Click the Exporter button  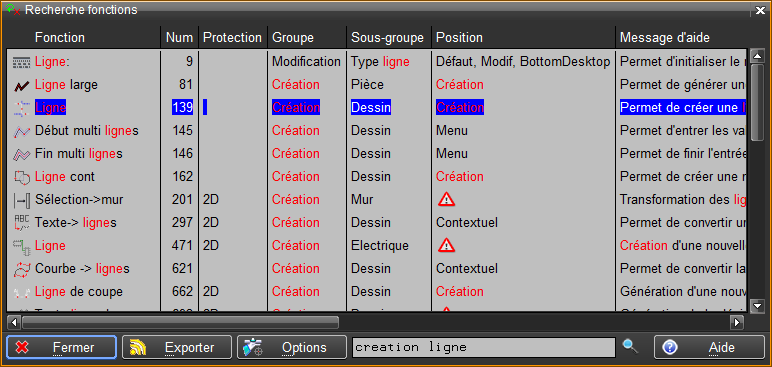point(177,347)
